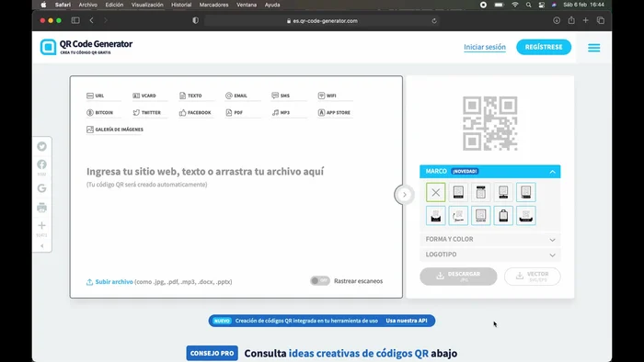The image size is (644, 362).
Task: Select the second frame style in the first row
Action: click(458, 192)
